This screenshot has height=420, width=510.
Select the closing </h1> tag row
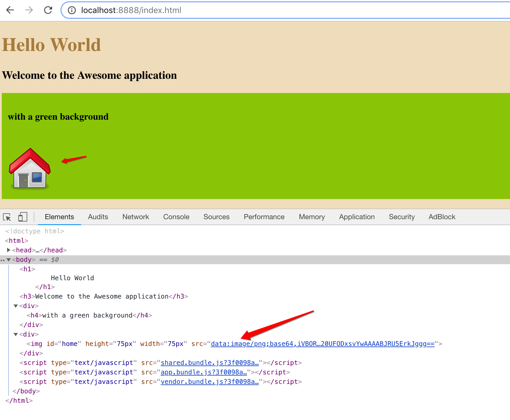coord(45,287)
